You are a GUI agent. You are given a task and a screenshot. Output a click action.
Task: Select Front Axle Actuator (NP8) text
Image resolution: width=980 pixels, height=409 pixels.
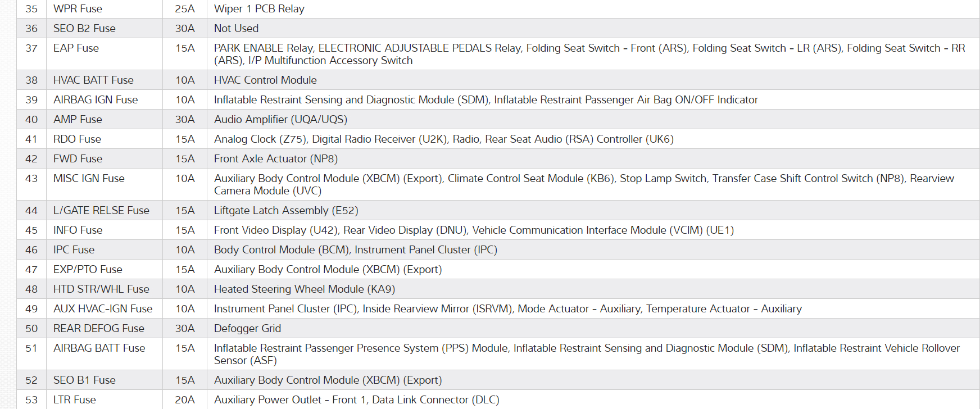pos(275,159)
